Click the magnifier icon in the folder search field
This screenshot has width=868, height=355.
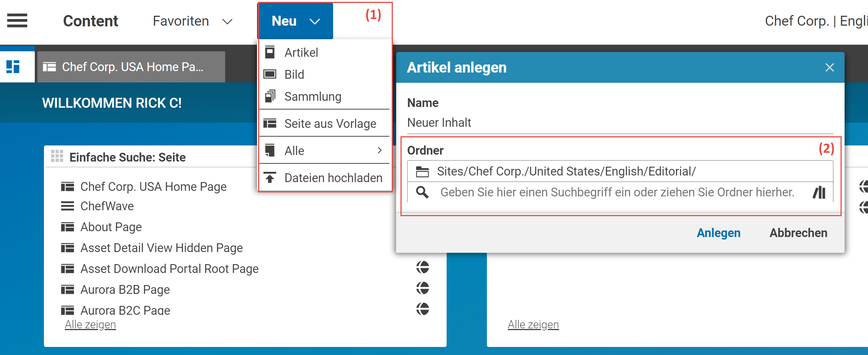(422, 192)
